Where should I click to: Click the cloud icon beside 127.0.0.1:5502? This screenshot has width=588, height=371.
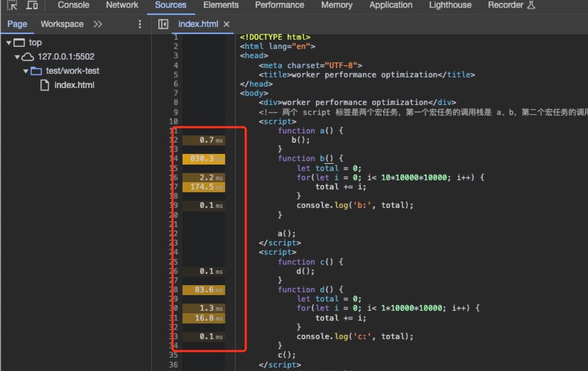pyautogui.click(x=28, y=57)
